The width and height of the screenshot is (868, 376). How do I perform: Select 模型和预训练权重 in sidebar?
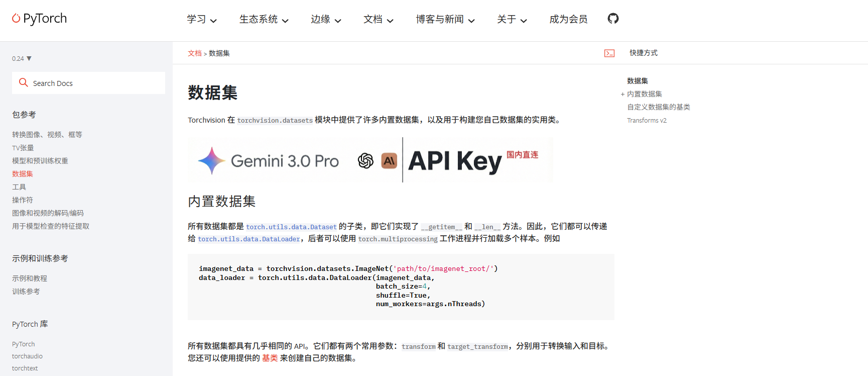coord(40,161)
